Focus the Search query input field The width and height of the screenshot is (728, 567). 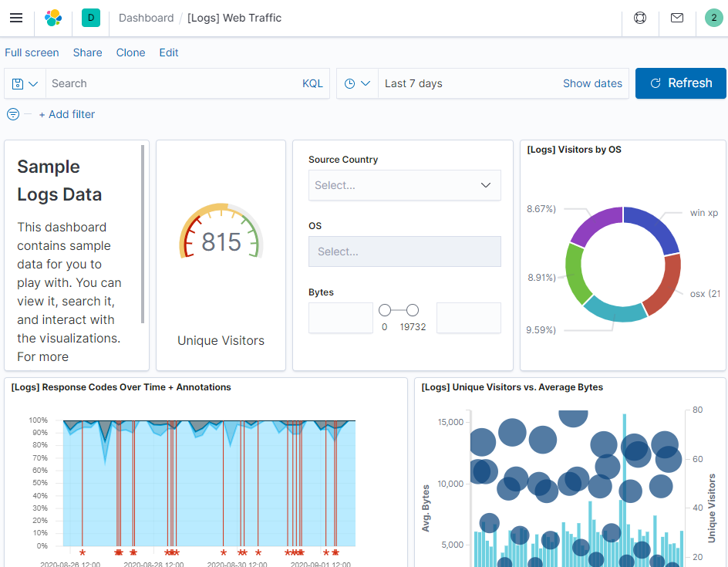coord(174,83)
